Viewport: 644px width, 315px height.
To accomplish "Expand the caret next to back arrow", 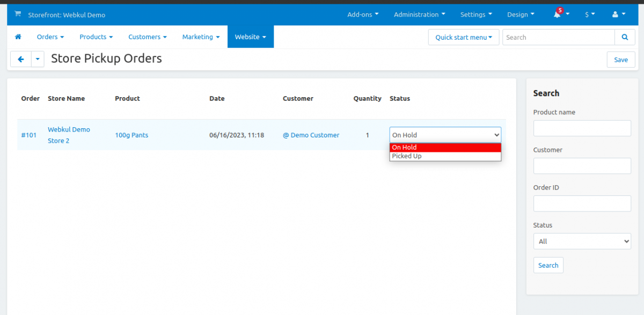I will tap(38, 59).
